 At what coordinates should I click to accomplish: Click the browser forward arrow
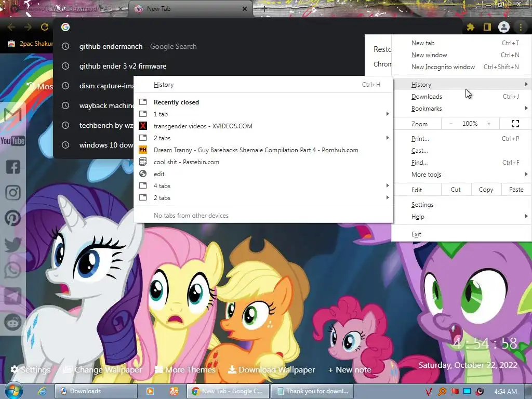28,27
